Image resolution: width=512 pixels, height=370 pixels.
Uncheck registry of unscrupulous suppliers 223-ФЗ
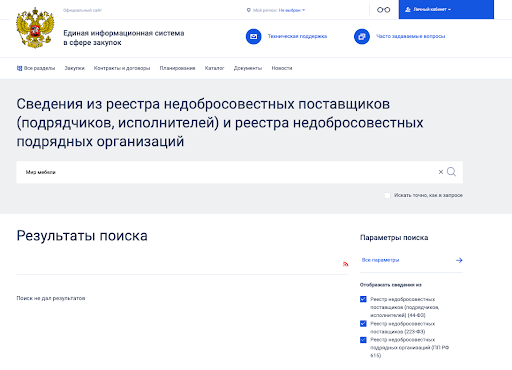pyautogui.click(x=363, y=324)
